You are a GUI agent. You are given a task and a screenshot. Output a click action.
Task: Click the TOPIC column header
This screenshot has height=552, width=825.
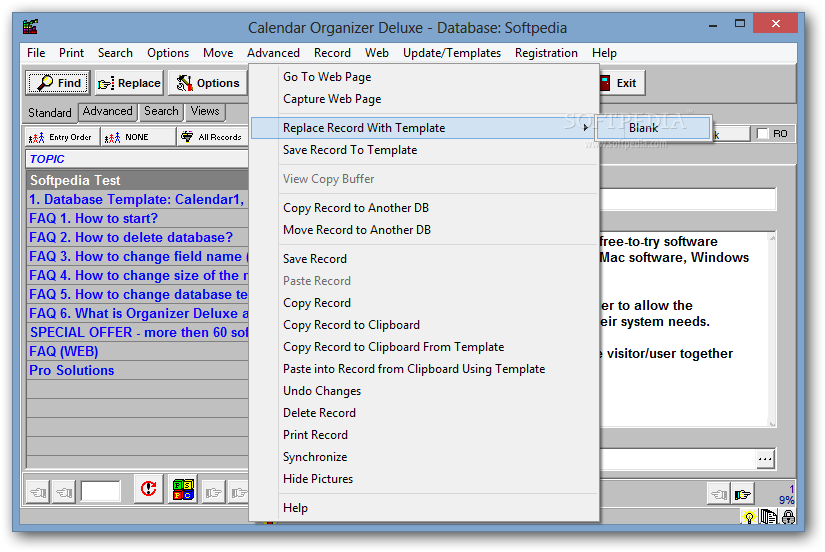[137, 159]
